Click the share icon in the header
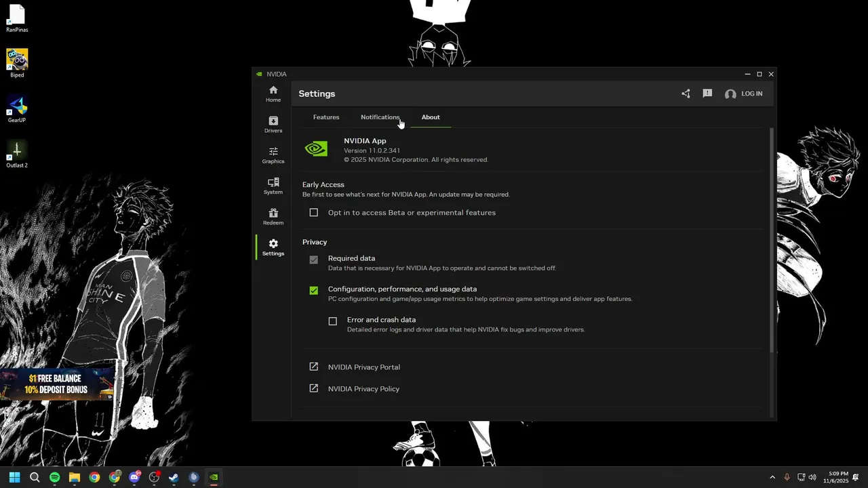This screenshot has width=868, height=488. (686, 94)
